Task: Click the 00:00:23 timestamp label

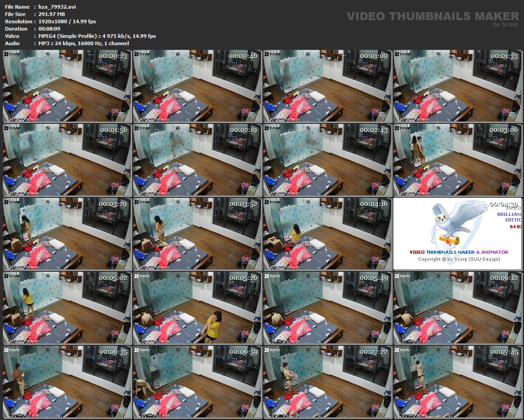Action: coord(113,56)
